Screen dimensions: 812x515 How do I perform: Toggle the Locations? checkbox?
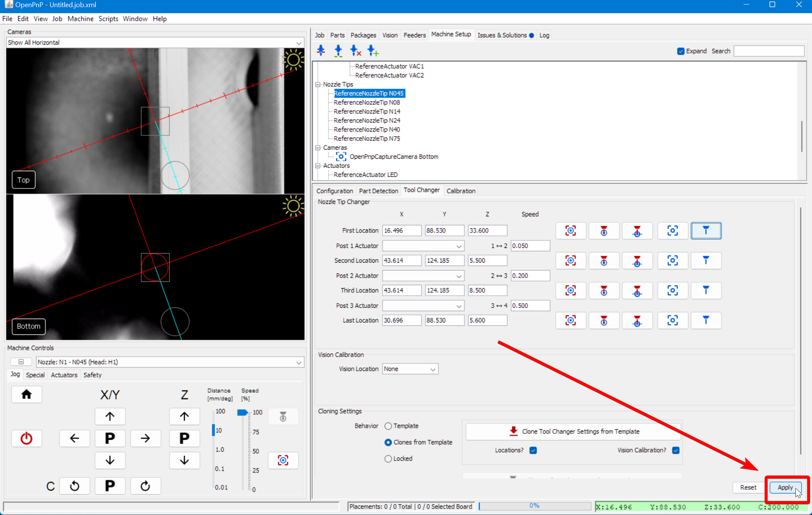(533, 450)
